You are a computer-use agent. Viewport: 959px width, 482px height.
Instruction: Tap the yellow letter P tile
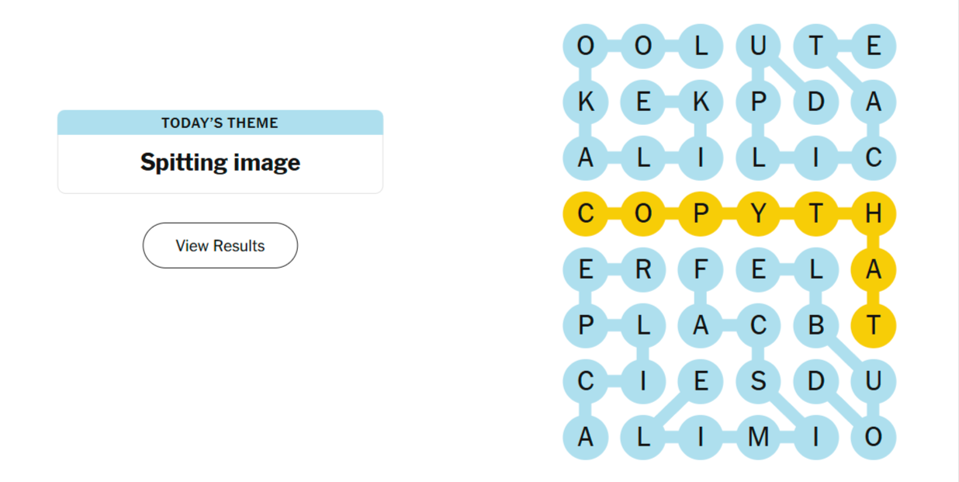[x=701, y=213]
